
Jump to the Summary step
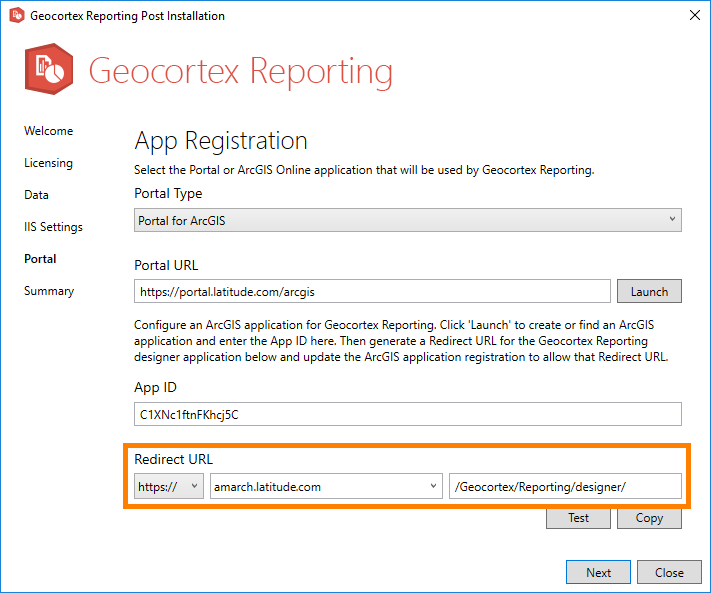point(49,291)
